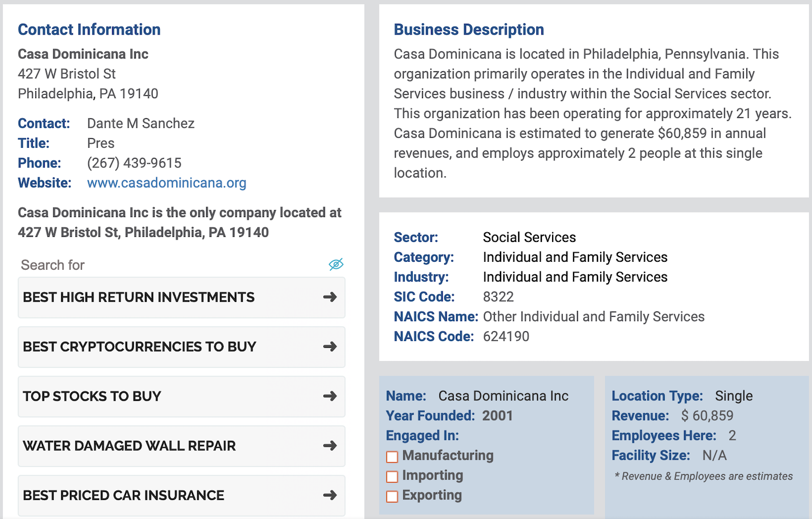Click arrow beside Water Damaged Wall Repair
This screenshot has height=519, width=812.
(330, 445)
